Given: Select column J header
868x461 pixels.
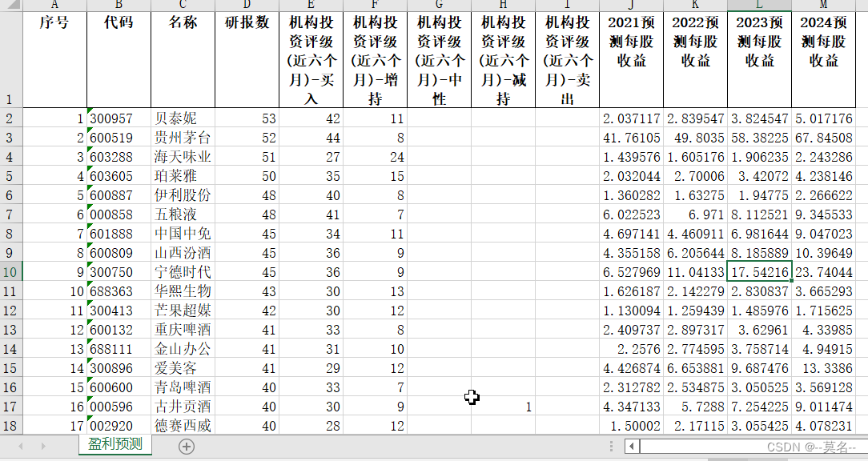Looking at the screenshot, I should (632, 5).
